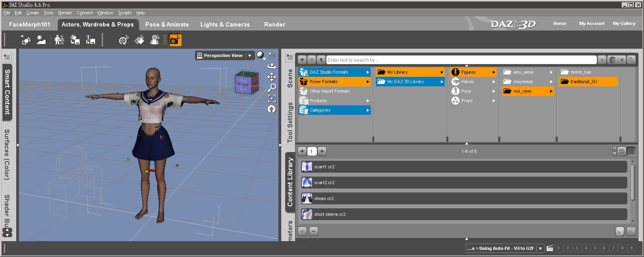Image resolution: width=644 pixels, height=257 pixels.
Task: Open the Connect menu
Action: point(85,13)
